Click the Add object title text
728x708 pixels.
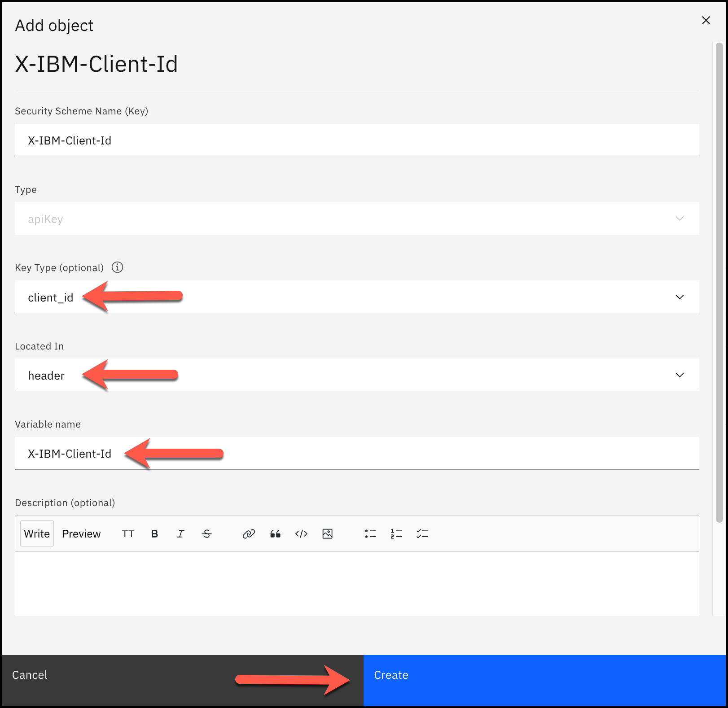(x=54, y=26)
